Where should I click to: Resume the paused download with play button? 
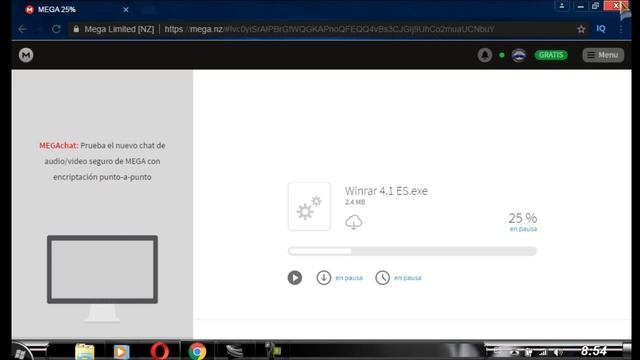295,278
